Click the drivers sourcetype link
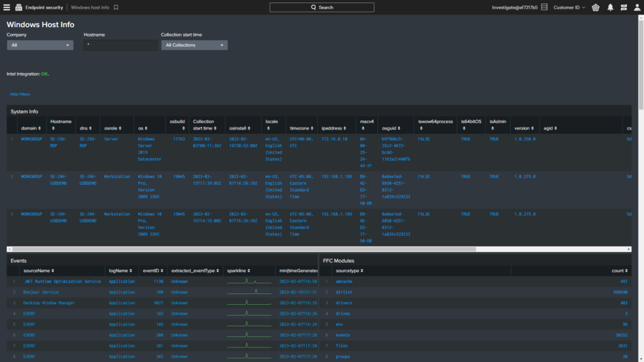 (x=344, y=303)
